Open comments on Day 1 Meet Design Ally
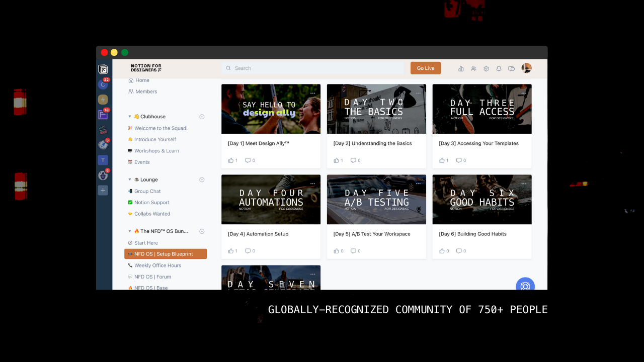Image resolution: width=644 pixels, height=362 pixels. (x=248, y=160)
